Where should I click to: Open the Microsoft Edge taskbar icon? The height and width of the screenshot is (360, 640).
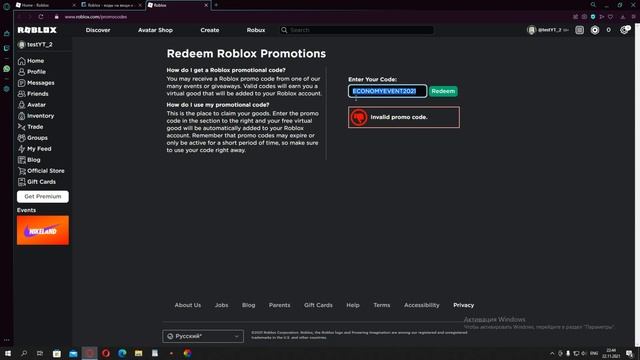[x=122, y=353]
